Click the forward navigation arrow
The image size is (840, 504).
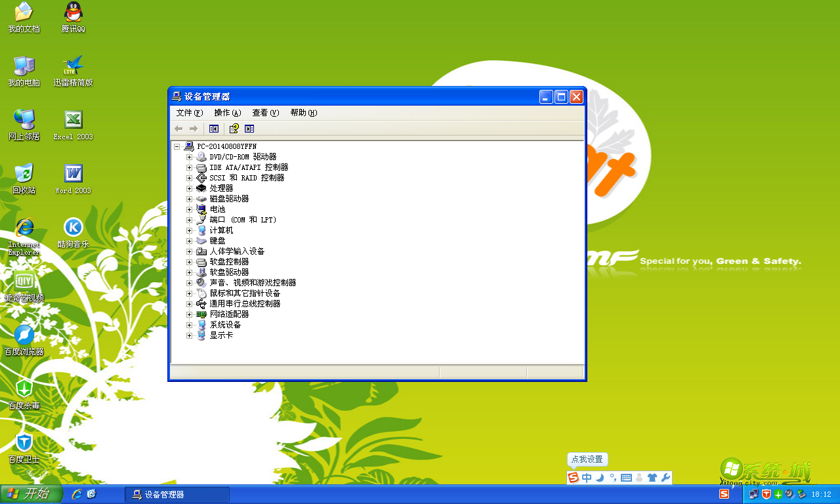pos(192,129)
